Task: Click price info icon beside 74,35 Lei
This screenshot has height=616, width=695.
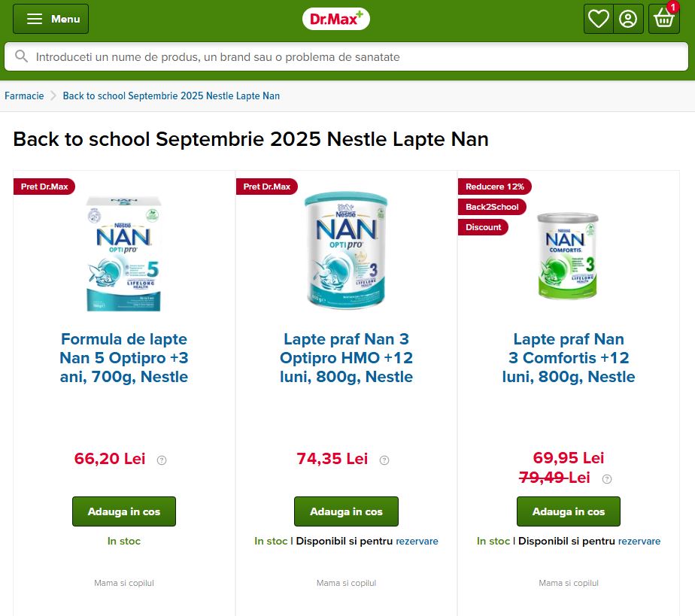Action: coord(384,460)
